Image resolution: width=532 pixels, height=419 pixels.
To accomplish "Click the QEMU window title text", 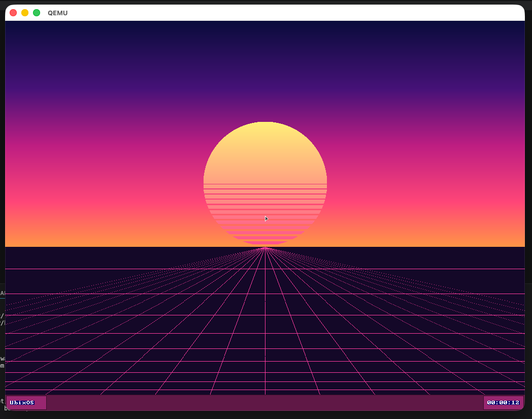I will (x=58, y=13).
